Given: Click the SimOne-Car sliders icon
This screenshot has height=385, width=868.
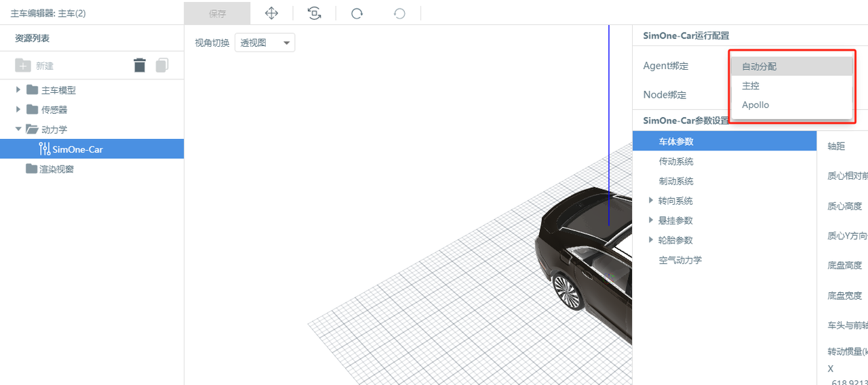Looking at the screenshot, I should pyautogui.click(x=45, y=149).
